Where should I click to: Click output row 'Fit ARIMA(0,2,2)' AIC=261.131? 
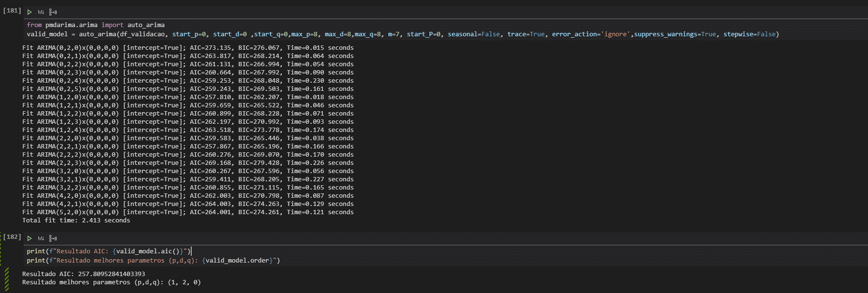tap(188, 64)
